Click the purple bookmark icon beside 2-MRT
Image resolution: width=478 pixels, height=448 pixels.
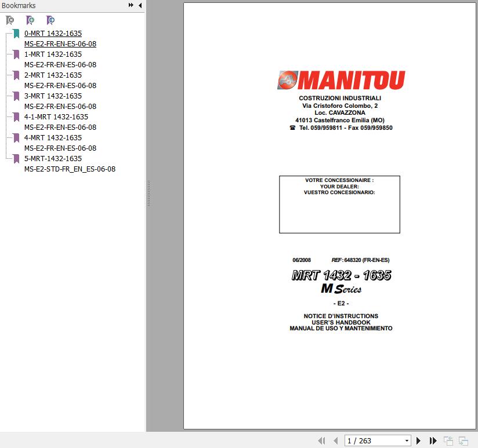tap(16, 75)
